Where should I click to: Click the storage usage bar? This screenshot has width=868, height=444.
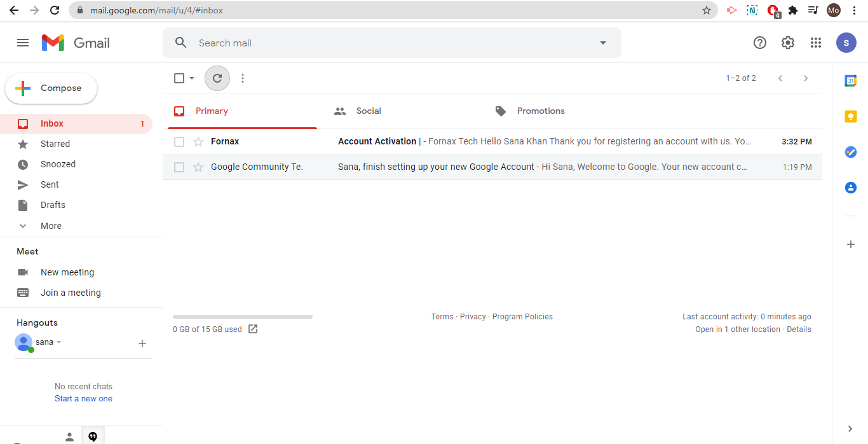coord(243,317)
